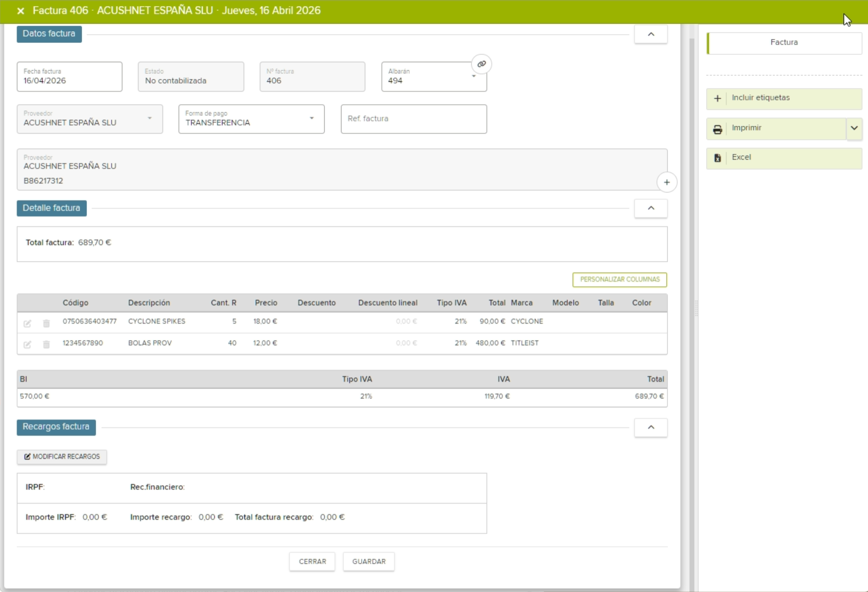
Task: Collapse the Datos factura section
Action: (x=651, y=34)
